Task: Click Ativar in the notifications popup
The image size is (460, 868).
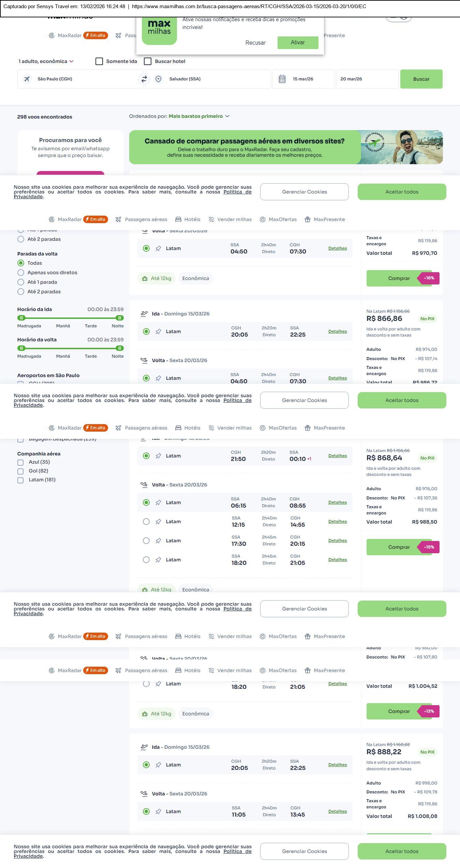Action: pos(298,43)
